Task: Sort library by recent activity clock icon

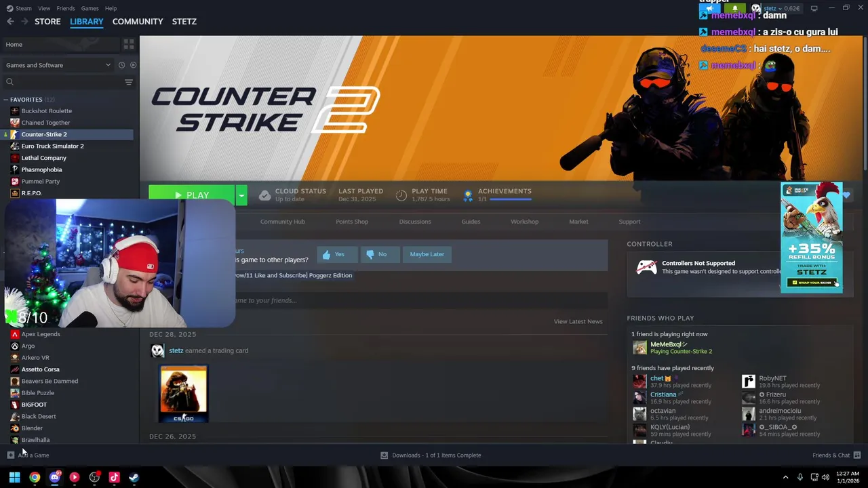Action: [x=121, y=65]
